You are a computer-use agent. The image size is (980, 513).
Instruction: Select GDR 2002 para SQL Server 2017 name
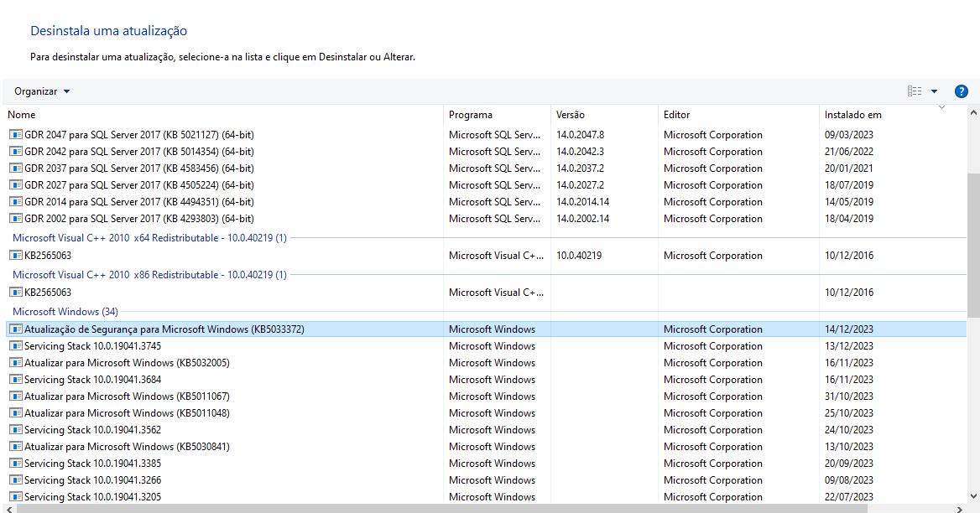(x=138, y=219)
